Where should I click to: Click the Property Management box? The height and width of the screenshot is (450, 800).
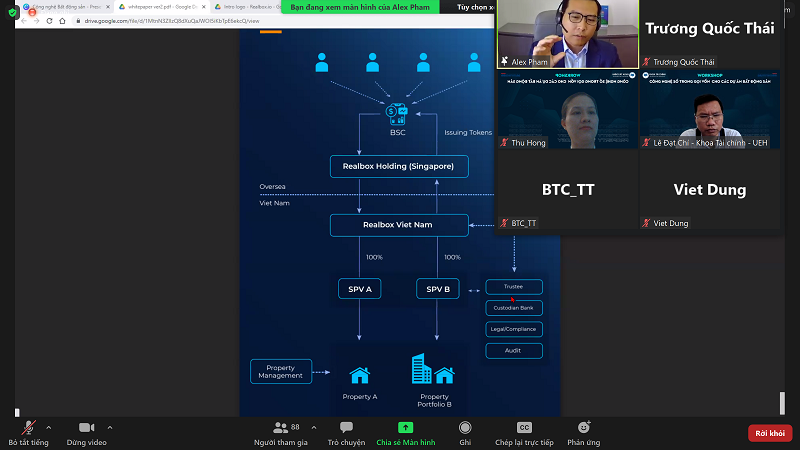point(281,371)
